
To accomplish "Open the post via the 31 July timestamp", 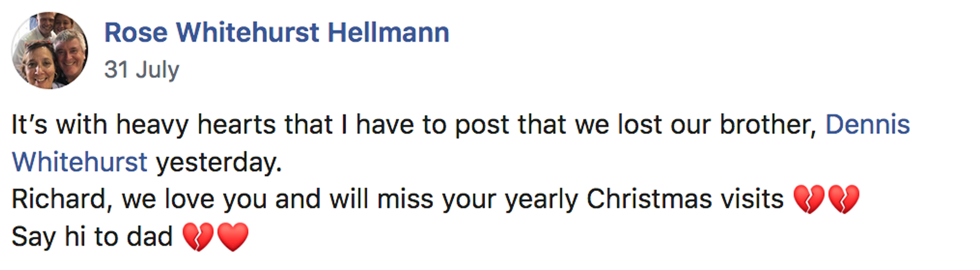I will [141, 70].
